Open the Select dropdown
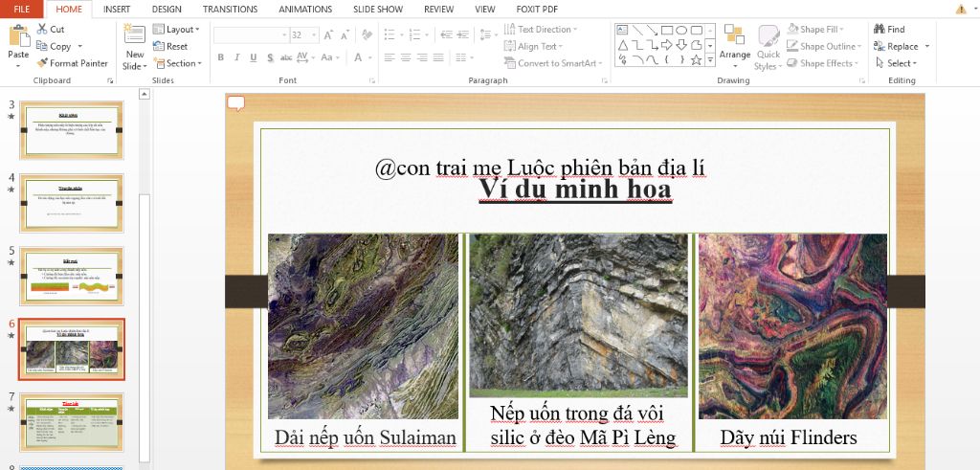This screenshot has height=470, width=980. [x=896, y=63]
